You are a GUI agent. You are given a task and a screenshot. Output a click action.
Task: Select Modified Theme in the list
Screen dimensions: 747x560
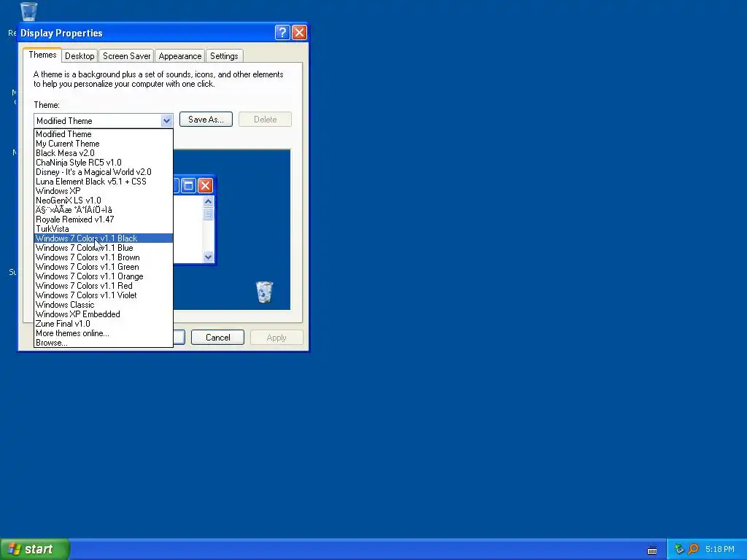coord(104,134)
